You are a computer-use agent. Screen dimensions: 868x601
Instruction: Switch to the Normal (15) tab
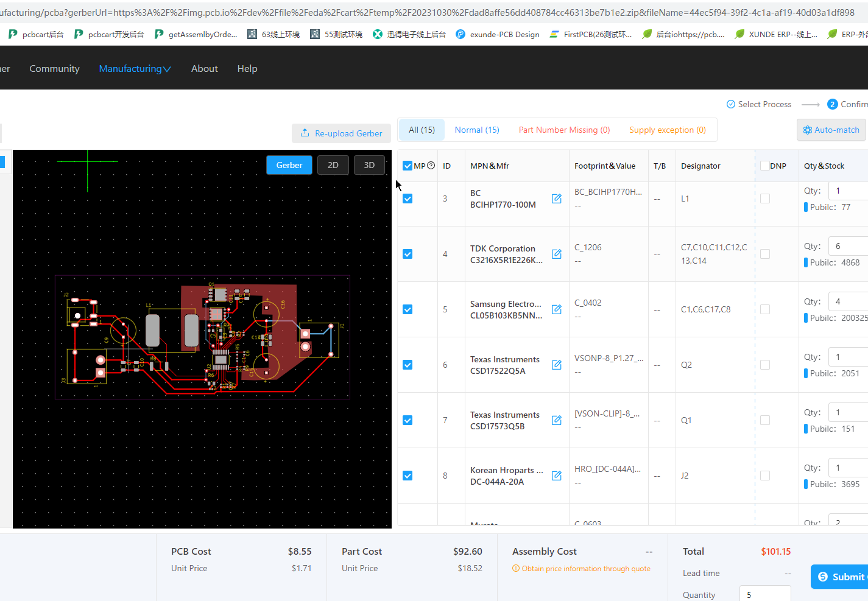(x=477, y=130)
